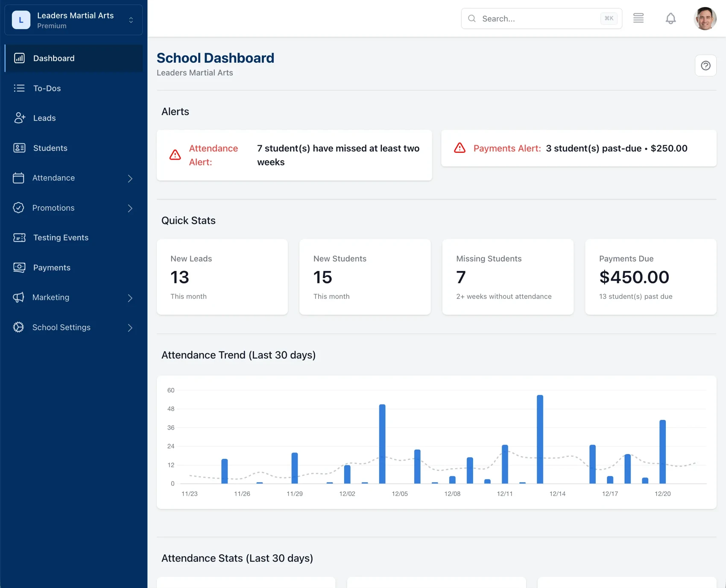Open the Payments Alert for past-due students
The image size is (726, 588).
[578, 148]
